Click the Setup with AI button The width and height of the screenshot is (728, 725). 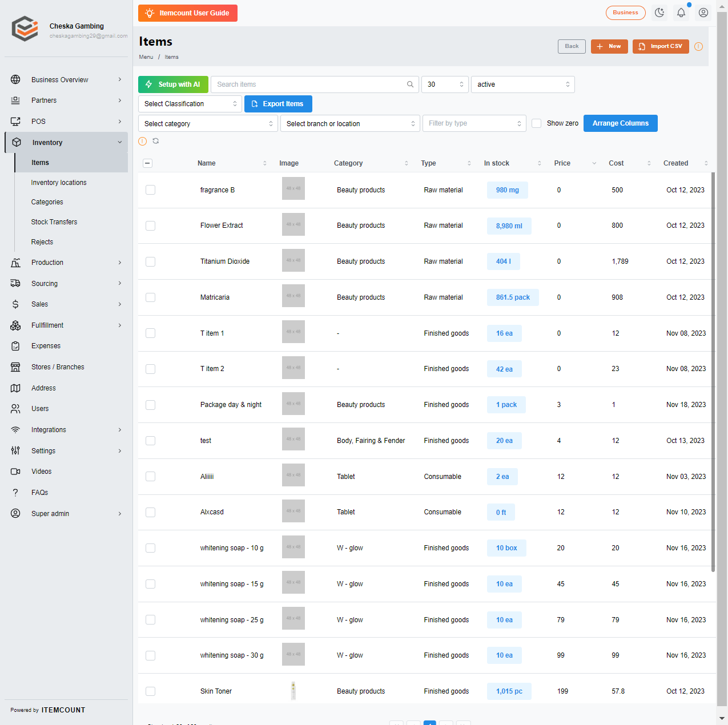coord(173,84)
